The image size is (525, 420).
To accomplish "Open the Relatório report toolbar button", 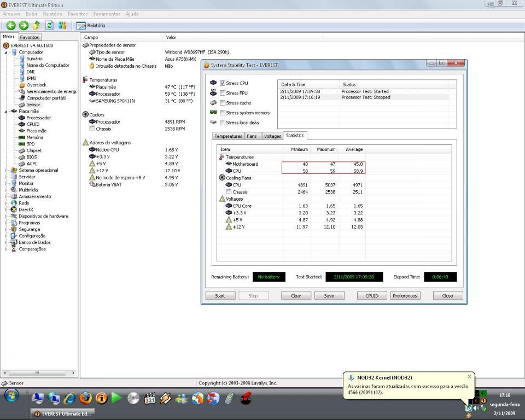I will (91, 26).
